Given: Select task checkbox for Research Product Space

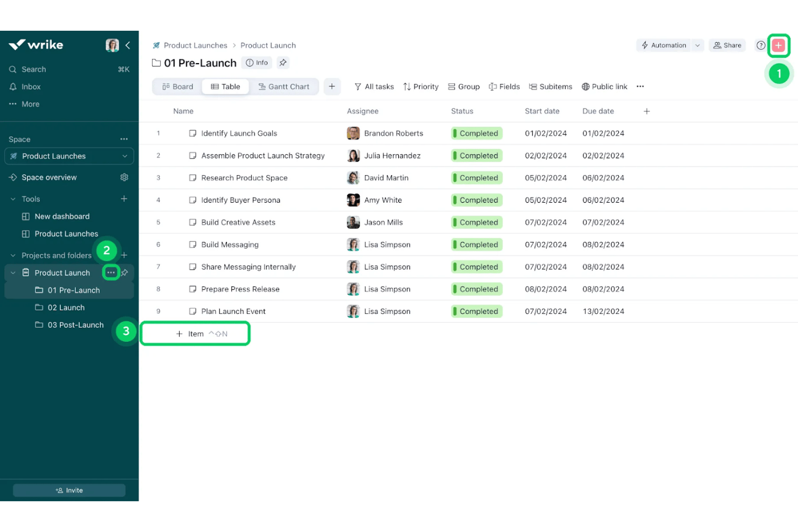Looking at the screenshot, I should (x=192, y=178).
